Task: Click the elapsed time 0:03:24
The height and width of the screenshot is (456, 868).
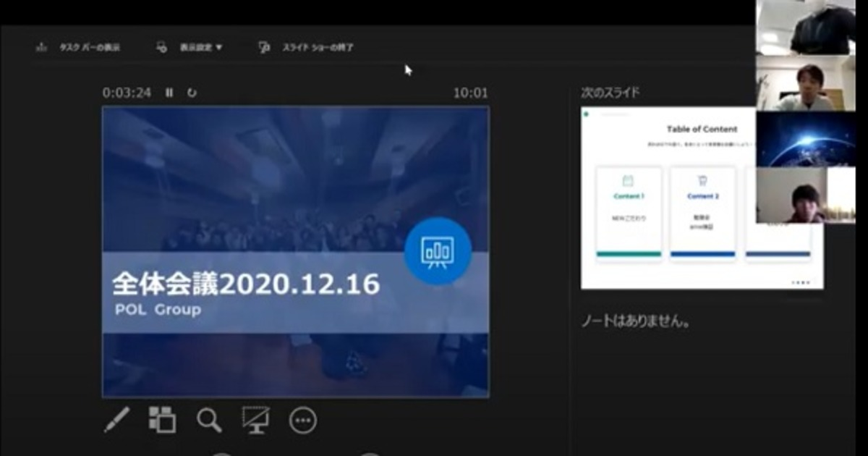Action: click(x=127, y=93)
